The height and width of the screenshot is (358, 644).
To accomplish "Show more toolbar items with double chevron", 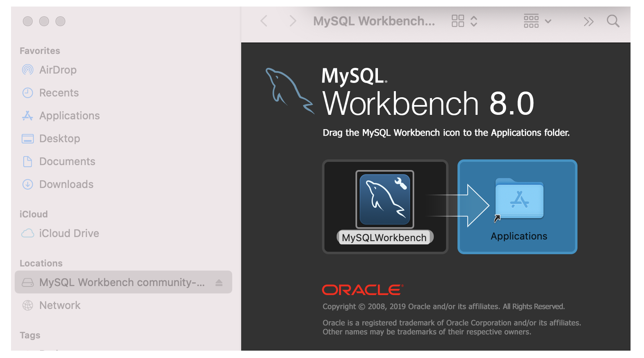I will coord(588,21).
